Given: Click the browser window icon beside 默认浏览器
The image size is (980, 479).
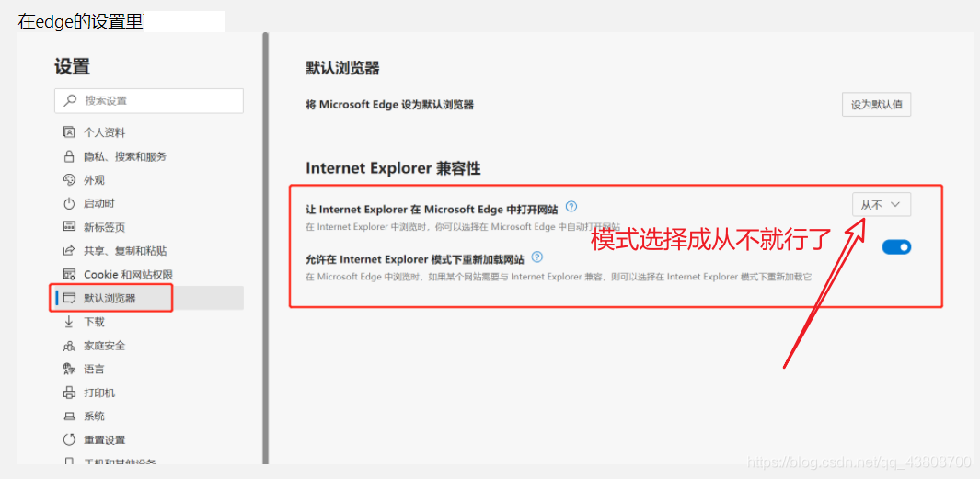Looking at the screenshot, I should pyautogui.click(x=69, y=298).
